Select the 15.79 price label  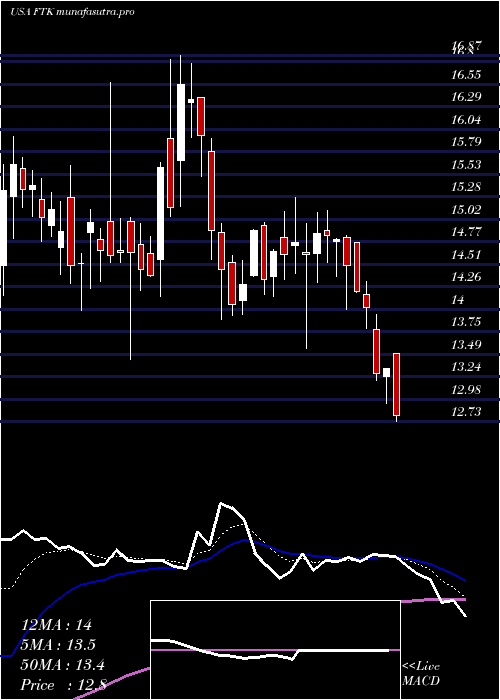(x=466, y=142)
